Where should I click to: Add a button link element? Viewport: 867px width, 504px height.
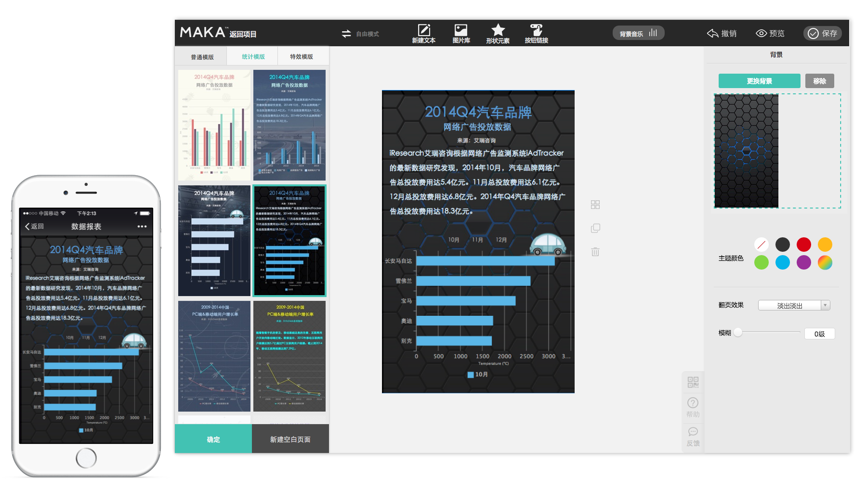(536, 34)
